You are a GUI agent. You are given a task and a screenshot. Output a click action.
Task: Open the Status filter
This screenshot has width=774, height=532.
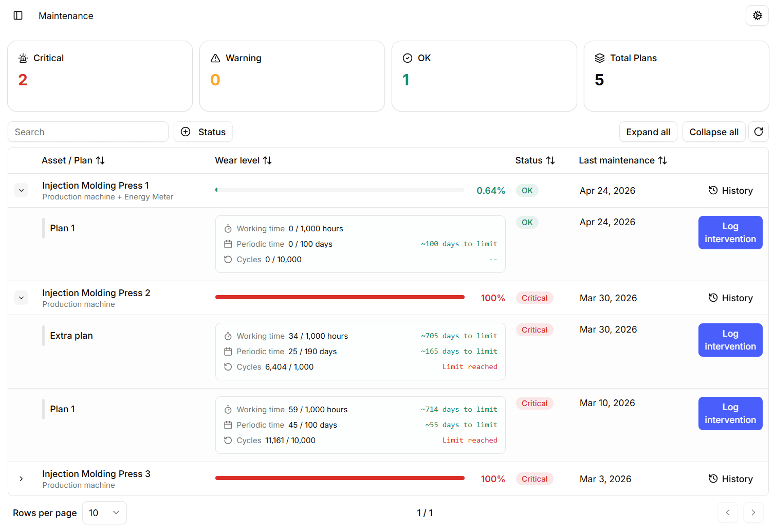click(203, 132)
